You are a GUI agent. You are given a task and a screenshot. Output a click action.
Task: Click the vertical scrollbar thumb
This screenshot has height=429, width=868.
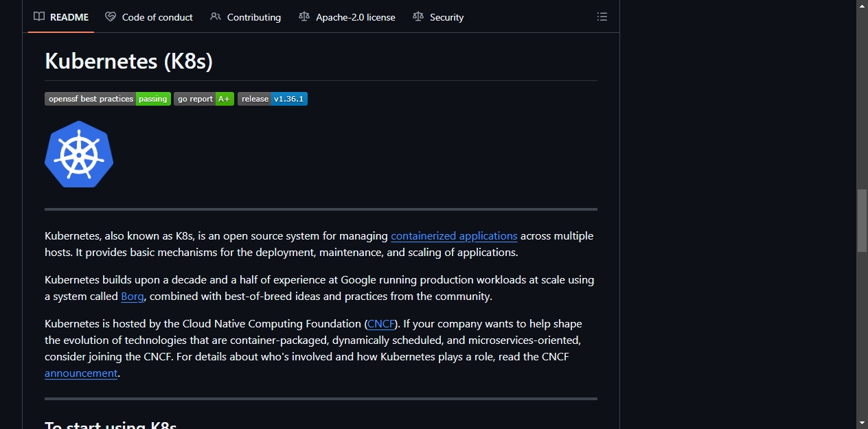(x=862, y=220)
